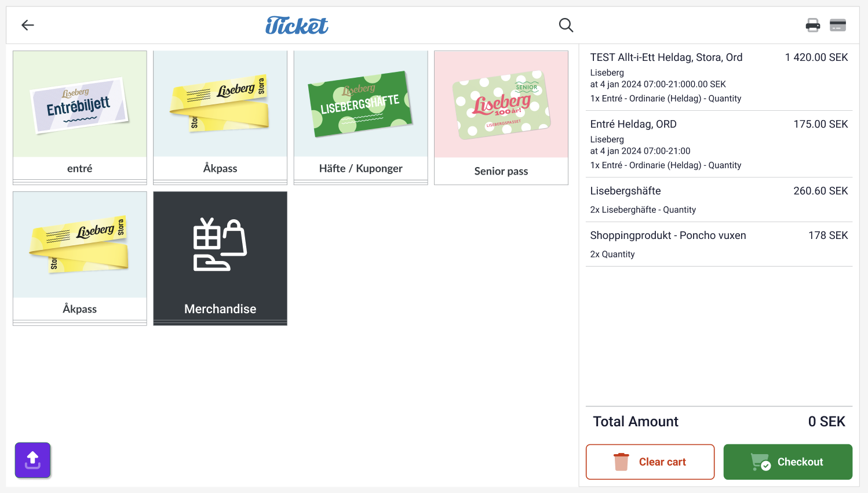The height and width of the screenshot is (493, 868).
Task: Click the printer icon
Action: coord(813,25)
